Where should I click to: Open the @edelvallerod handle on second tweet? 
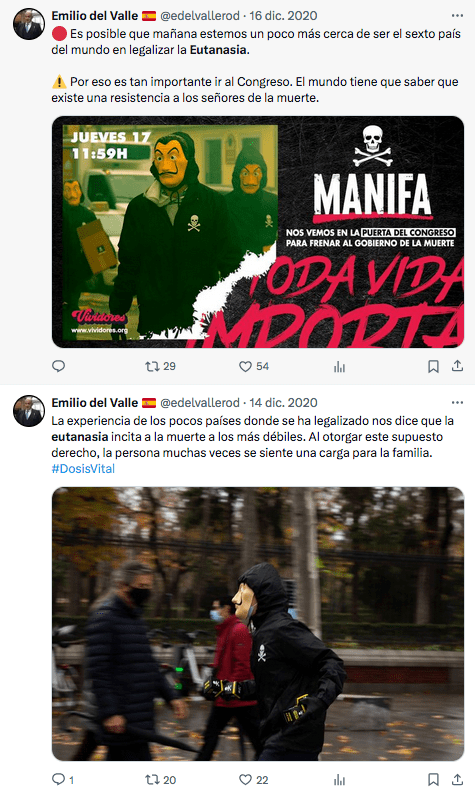tap(200, 403)
